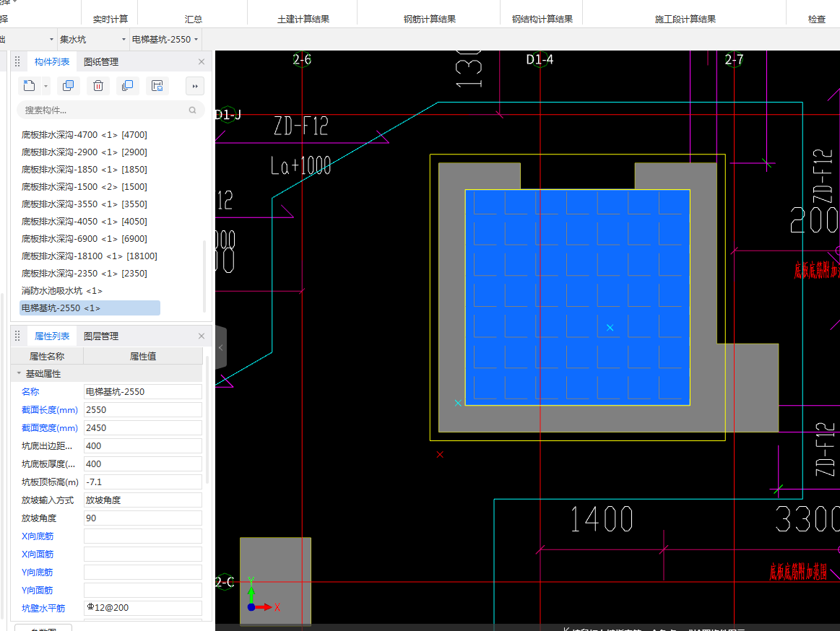Edit the 坑板顶标高 value -7.1

[x=142, y=482]
